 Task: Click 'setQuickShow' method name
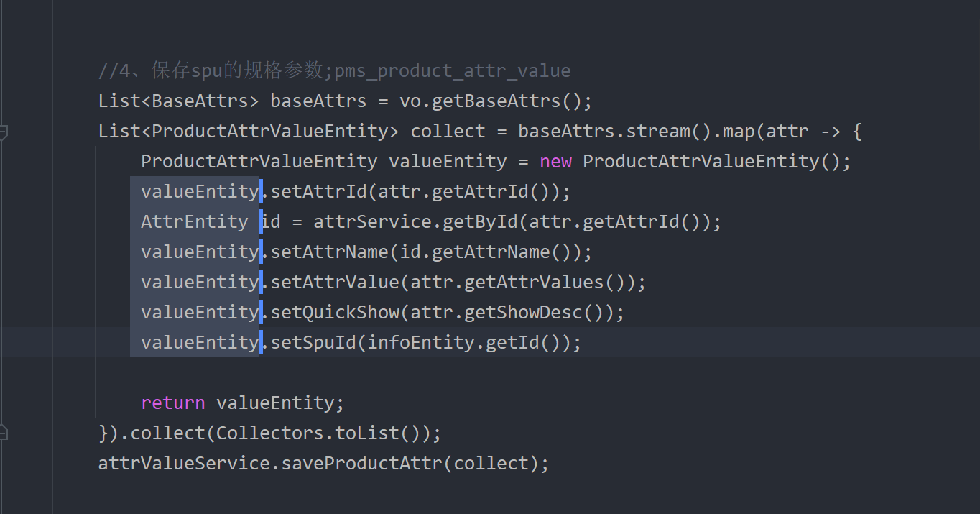coord(335,312)
